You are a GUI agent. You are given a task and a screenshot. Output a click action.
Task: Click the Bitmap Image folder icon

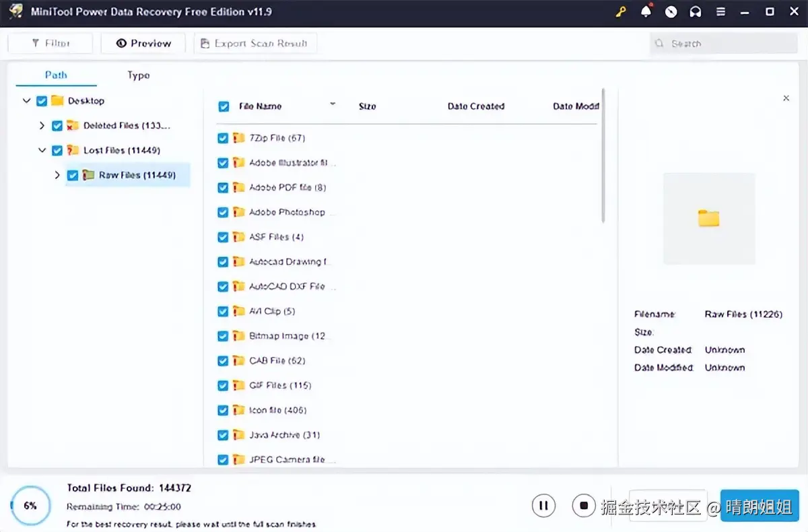point(238,336)
